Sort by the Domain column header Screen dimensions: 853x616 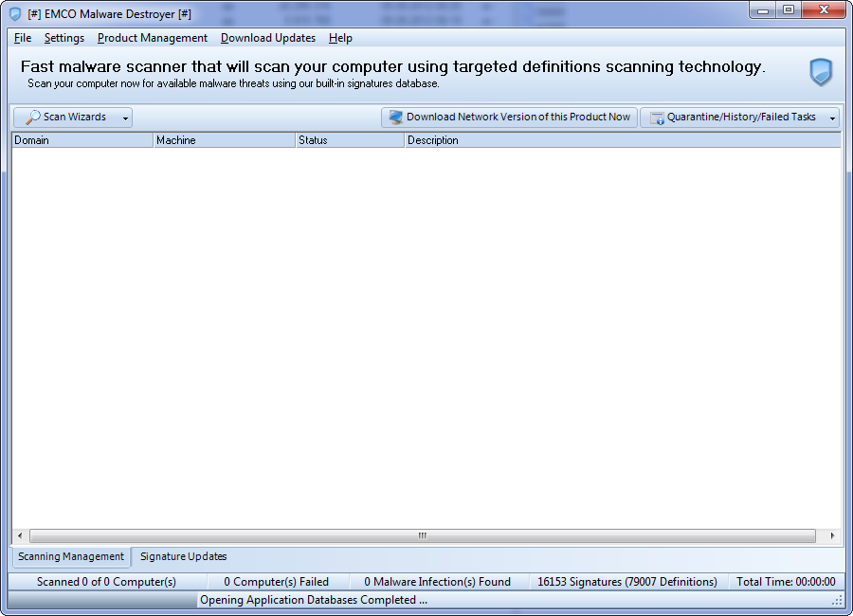(82, 140)
